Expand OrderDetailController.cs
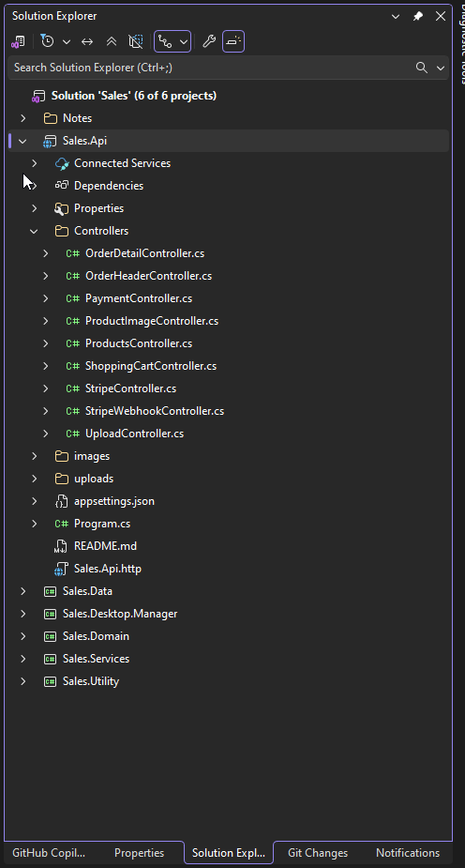 (x=46, y=253)
